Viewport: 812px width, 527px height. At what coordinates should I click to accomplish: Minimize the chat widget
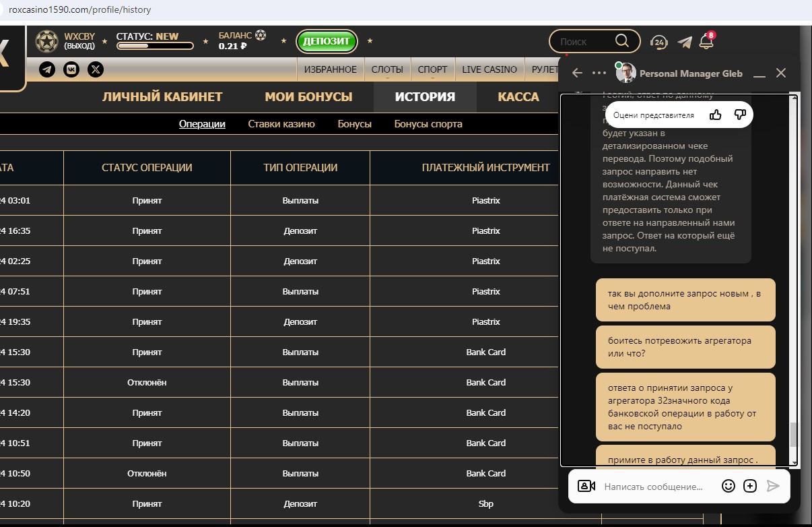point(759,75)
